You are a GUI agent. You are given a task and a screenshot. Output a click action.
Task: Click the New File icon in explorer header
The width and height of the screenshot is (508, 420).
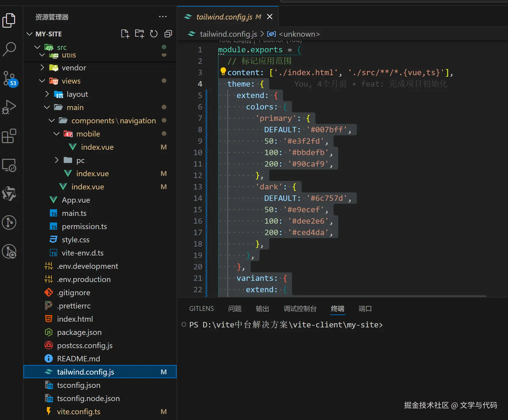pyautogui.click(x=125, y=34)
